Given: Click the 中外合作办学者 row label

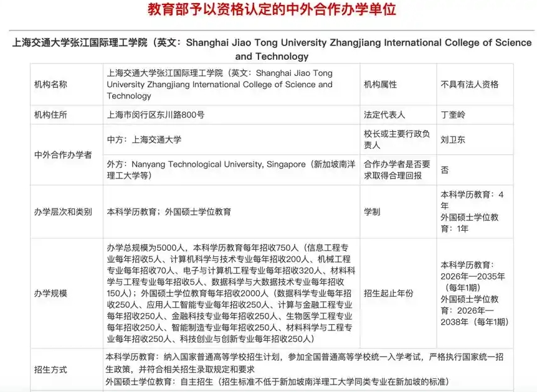Looking at the screenshot, I should 63,155.
